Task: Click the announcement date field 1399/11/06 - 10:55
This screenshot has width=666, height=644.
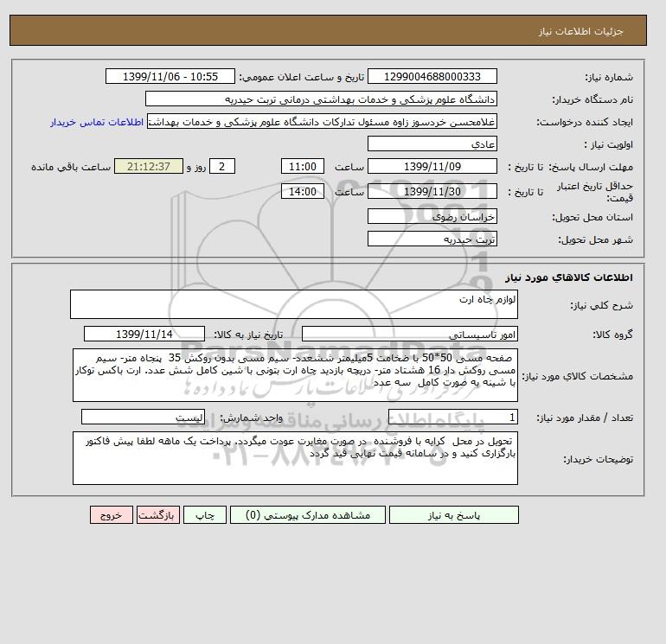Action: coord(170,76)
